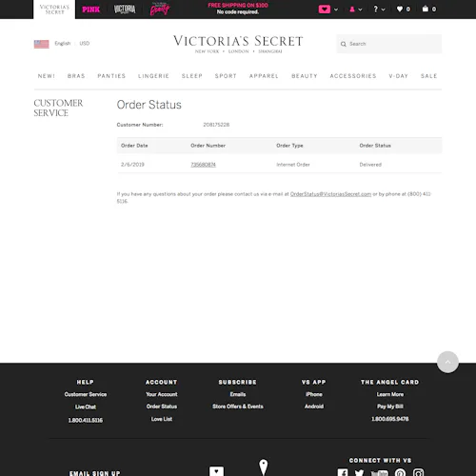Open the Victoria Sport brand tab
This screenshot has height=476, width=476.
(125, 10)
